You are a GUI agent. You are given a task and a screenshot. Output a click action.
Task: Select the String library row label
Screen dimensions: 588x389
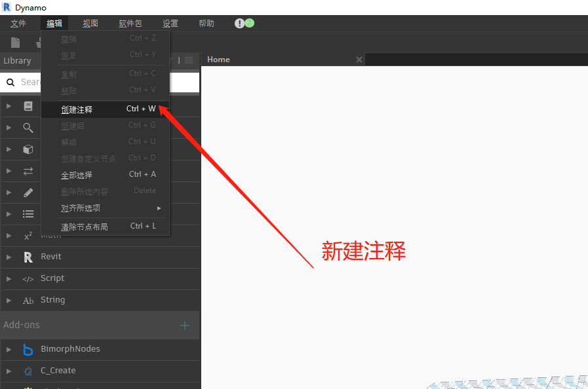pos(53,300)
